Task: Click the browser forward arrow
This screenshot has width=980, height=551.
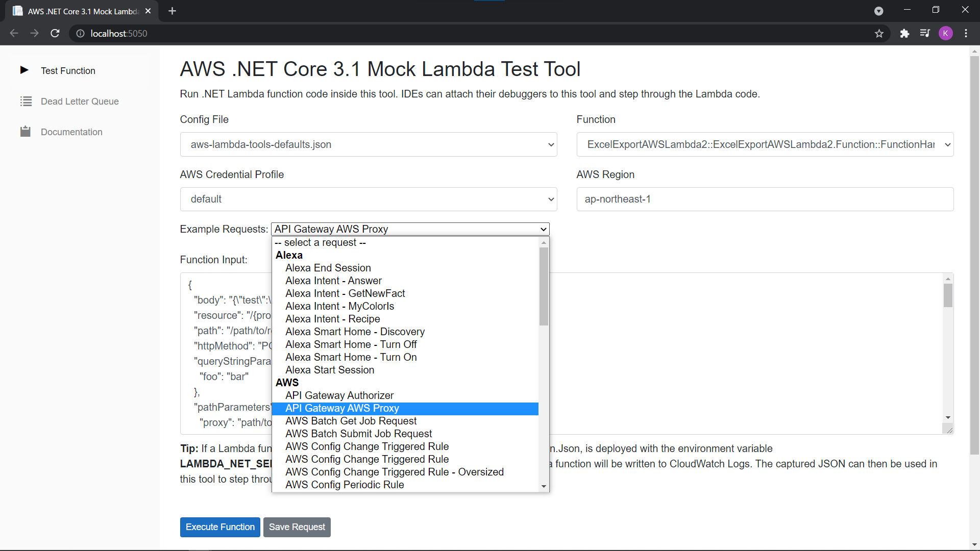Action: (x=34, y=33)
